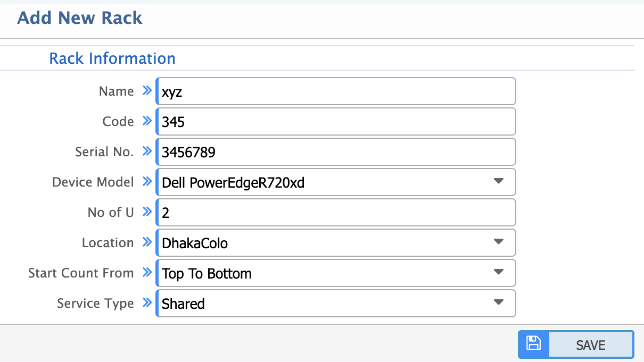Click the Rack Information section heading
Image resolution: width=644 pixels, height=362 pixels.
click(x=112, y=58)
